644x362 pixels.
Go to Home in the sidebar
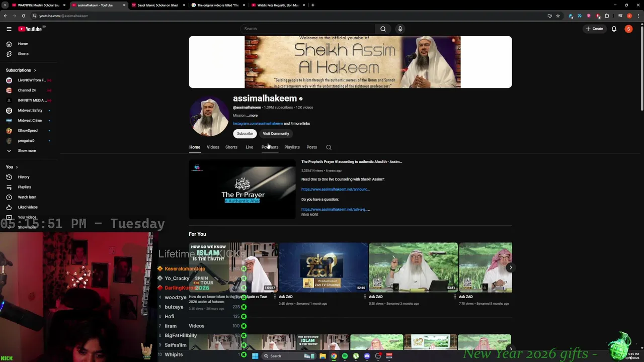point(29,44)
